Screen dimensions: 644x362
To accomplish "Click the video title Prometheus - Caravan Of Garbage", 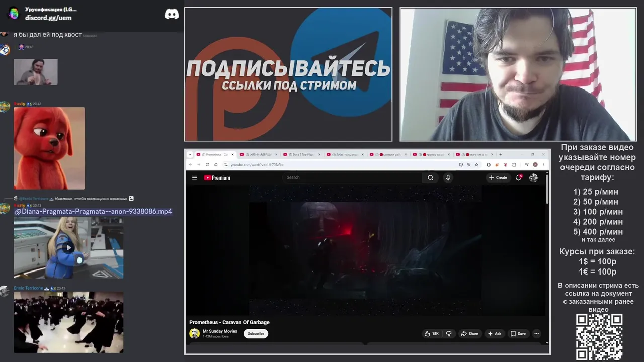I will (229, 322).
